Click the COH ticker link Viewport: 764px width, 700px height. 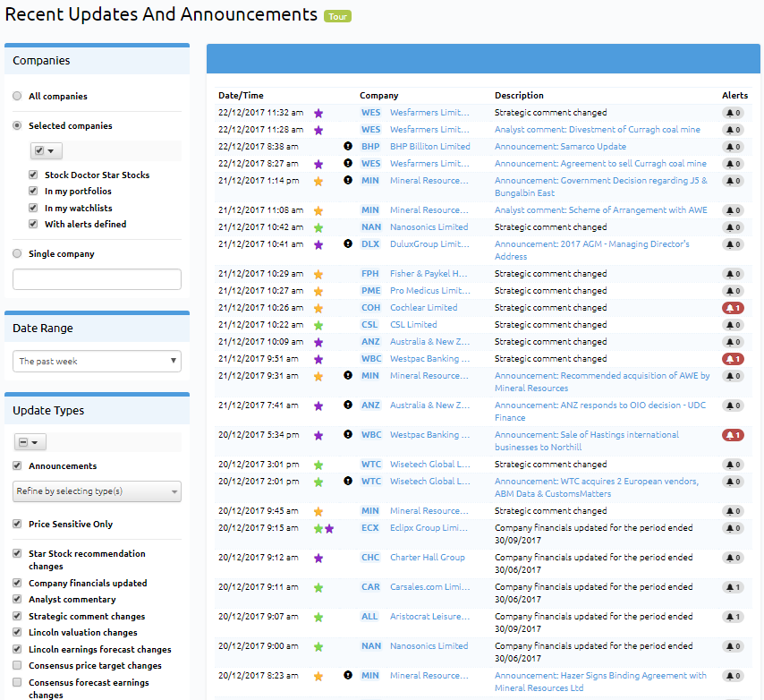[x=370, y=308]
